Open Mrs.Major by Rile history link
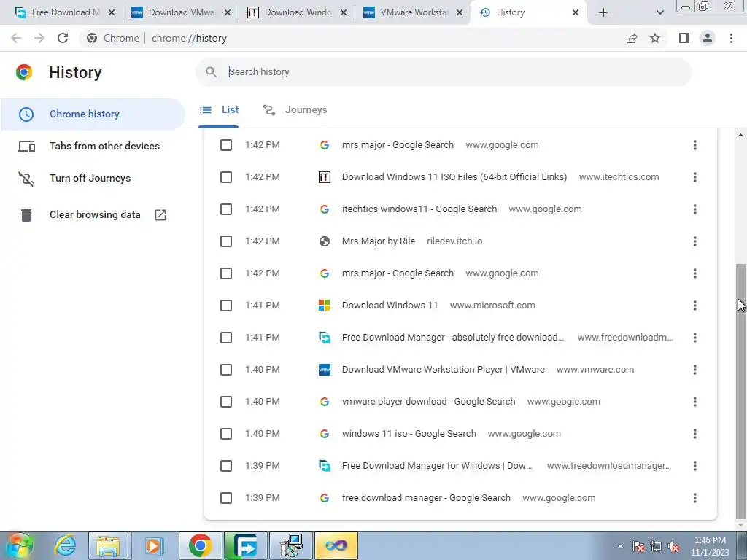This screenshot has height=560, width=747. [x=379, y=241]
